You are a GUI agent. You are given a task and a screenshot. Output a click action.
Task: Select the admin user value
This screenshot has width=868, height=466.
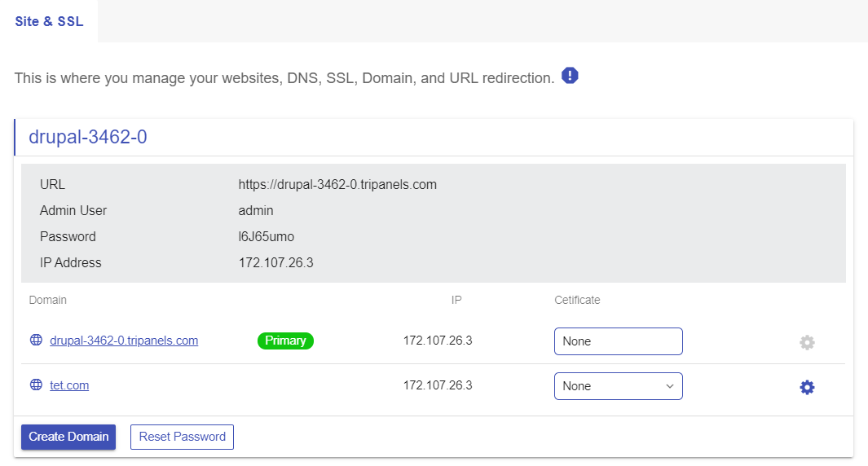256,210
